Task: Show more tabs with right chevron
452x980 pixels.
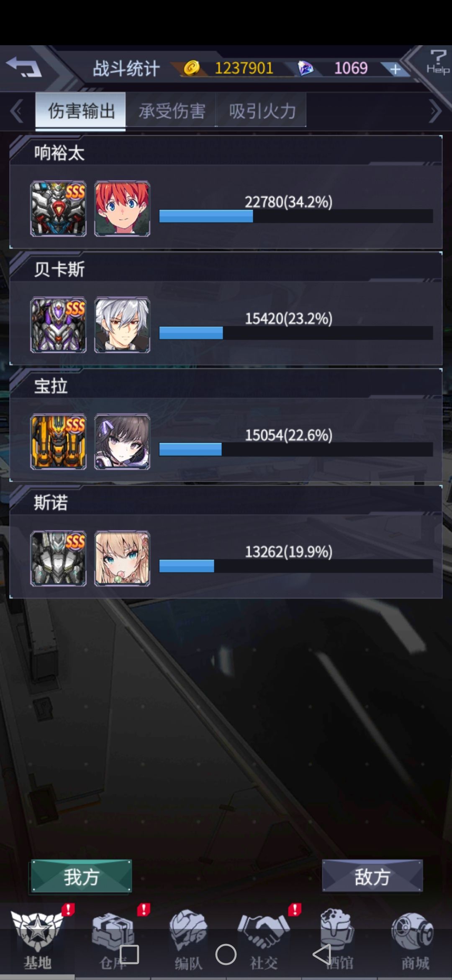Action: [x=435, y=111]
